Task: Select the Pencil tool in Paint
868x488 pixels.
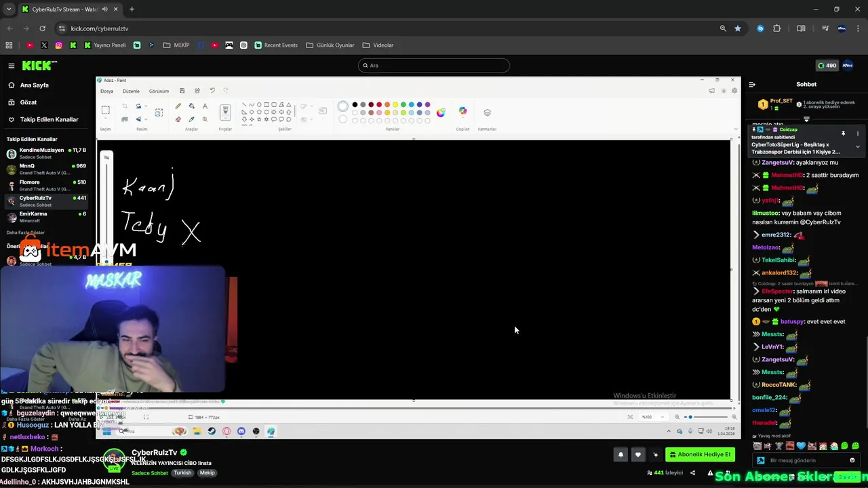Action: tap(178, 106)
